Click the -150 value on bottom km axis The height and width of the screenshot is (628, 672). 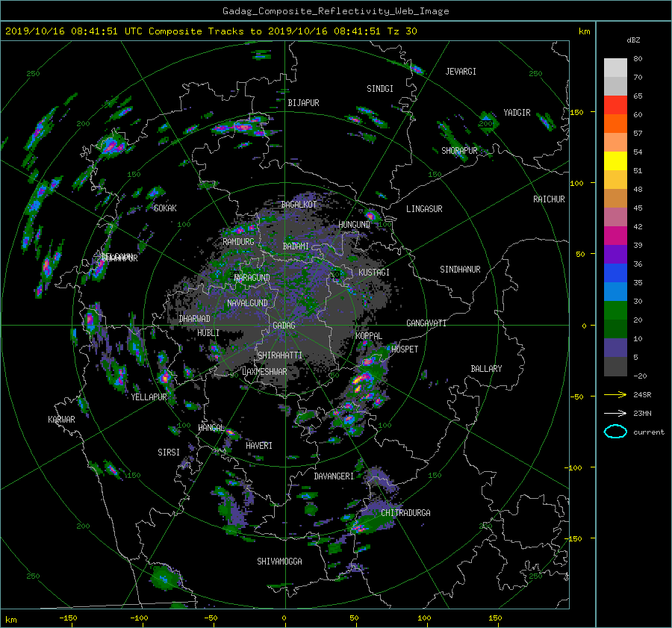pyautogui.click(x=68, y=618)
